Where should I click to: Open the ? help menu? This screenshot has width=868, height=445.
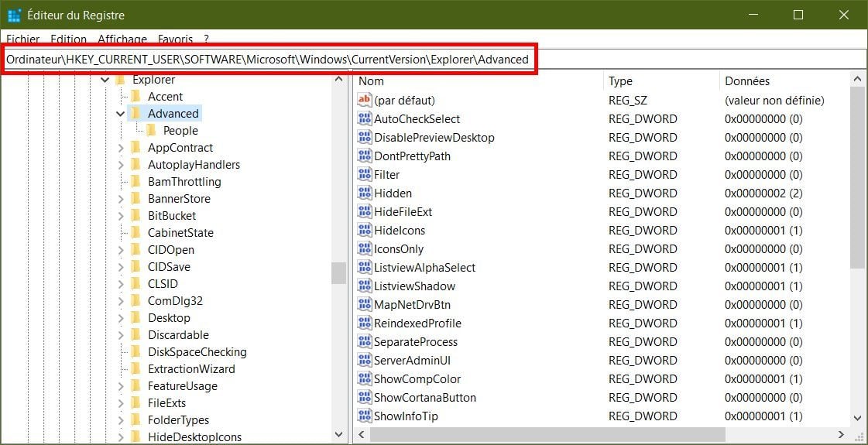click(x=206, y=39)
